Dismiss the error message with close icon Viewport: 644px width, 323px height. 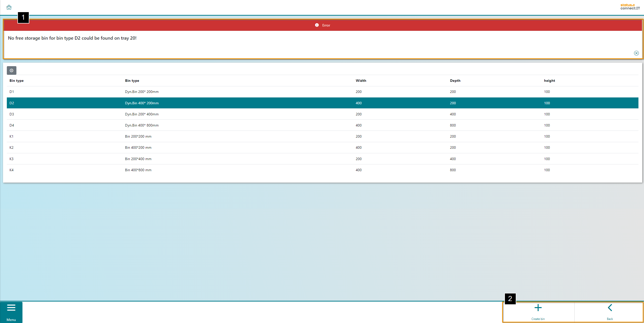point(636,53)
